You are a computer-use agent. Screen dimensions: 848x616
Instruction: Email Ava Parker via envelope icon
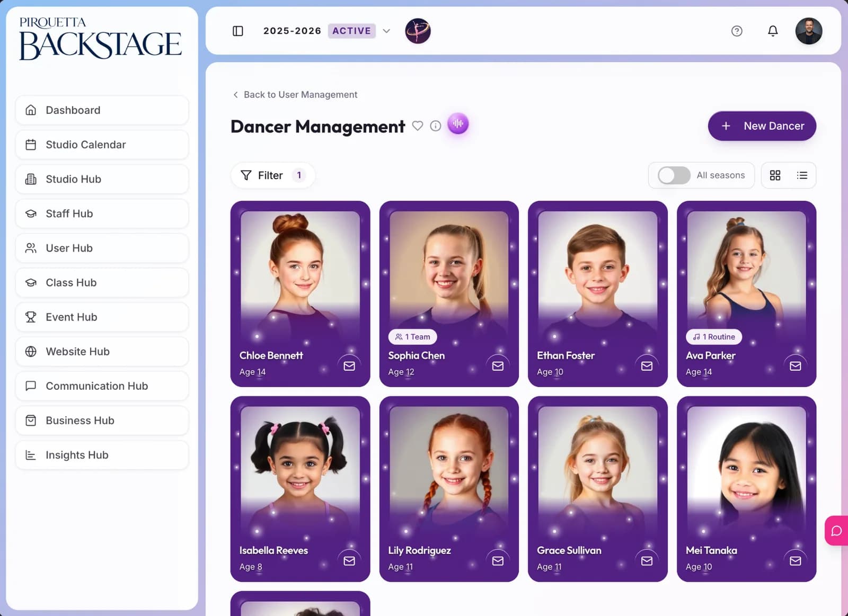796,366
